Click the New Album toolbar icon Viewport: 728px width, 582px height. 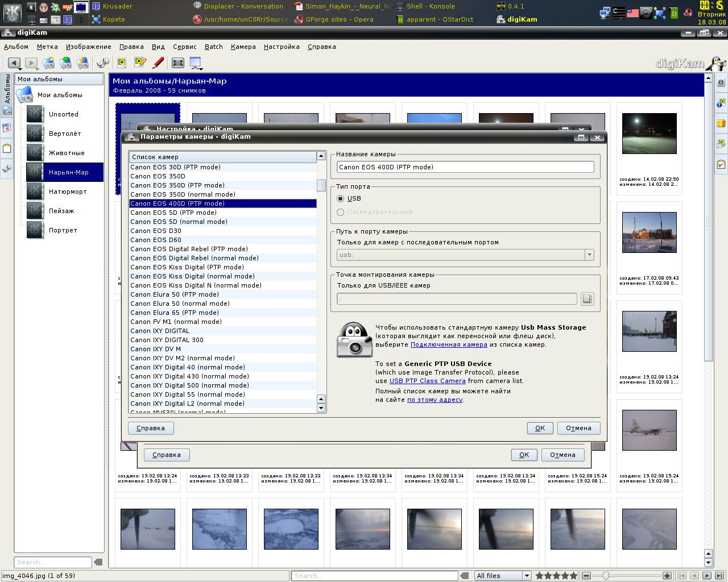point(48,63)
